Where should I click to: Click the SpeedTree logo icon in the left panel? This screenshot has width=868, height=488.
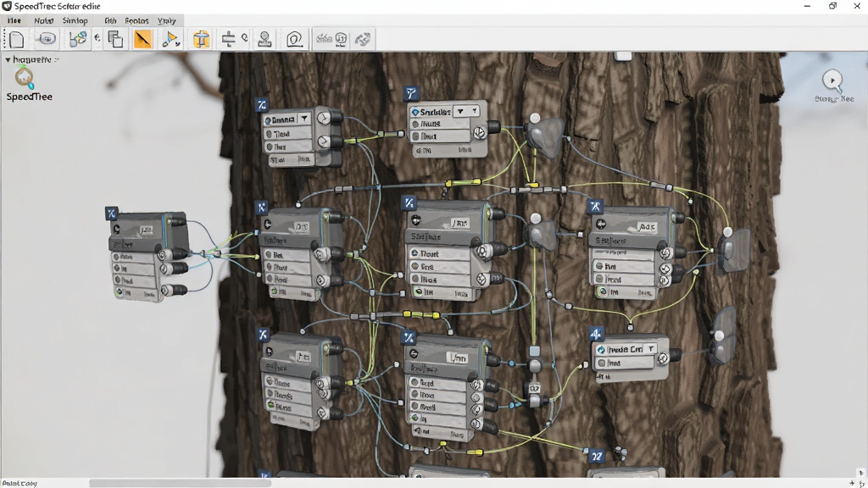coord(25,77)
